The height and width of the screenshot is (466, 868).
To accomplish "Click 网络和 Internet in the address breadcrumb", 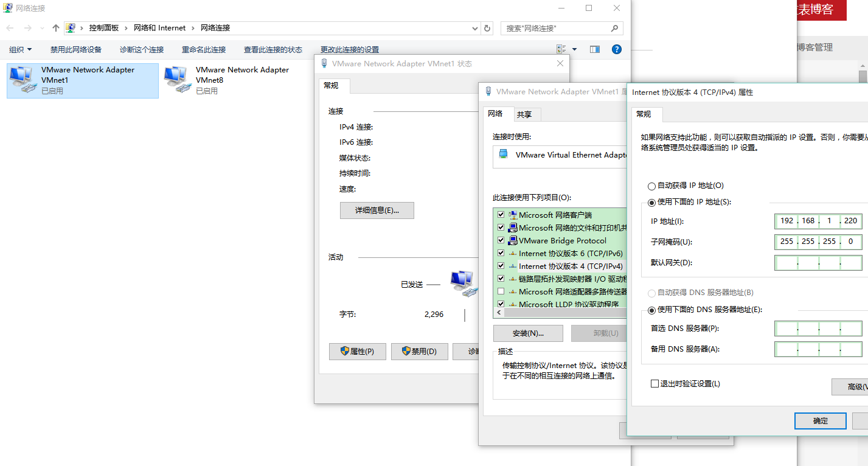I will click(x=160, y=28).
